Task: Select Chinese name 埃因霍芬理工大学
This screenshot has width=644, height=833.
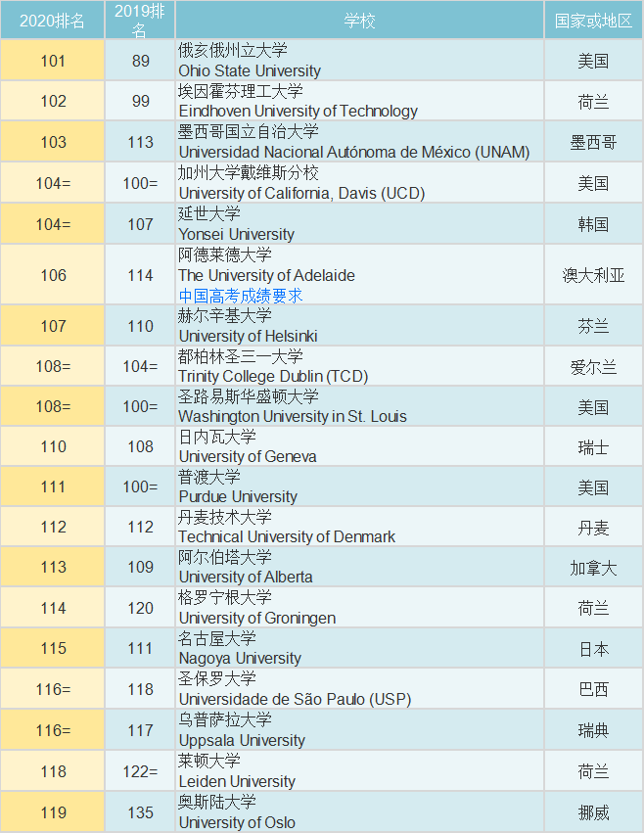Action: [x=241, y=91]
